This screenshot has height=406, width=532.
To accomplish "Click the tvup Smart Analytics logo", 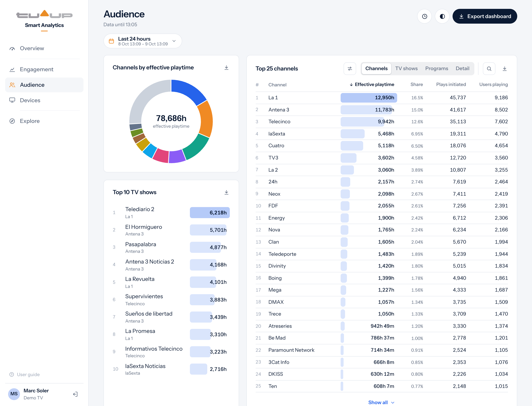I will (x=44, y=20).
